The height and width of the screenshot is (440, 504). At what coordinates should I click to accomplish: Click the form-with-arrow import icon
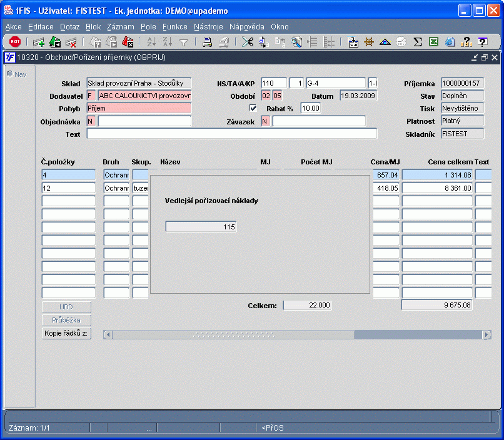(x=353, y=42)
